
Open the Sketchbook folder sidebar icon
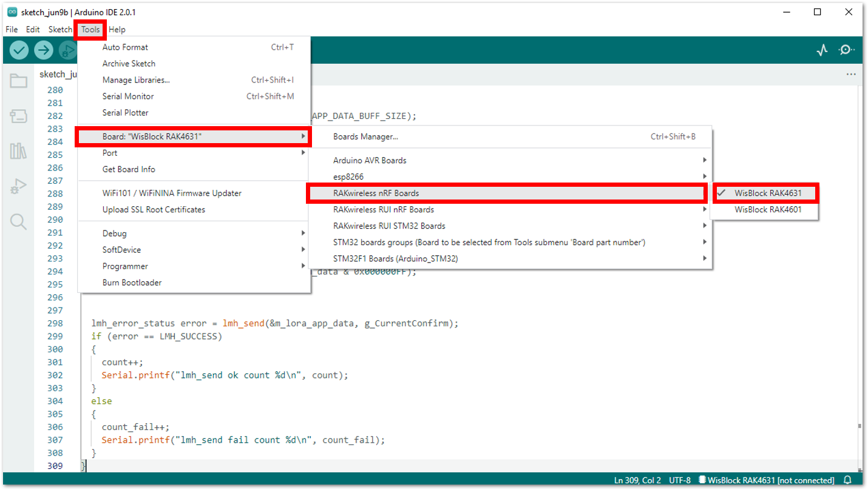[x=18, y=81]
